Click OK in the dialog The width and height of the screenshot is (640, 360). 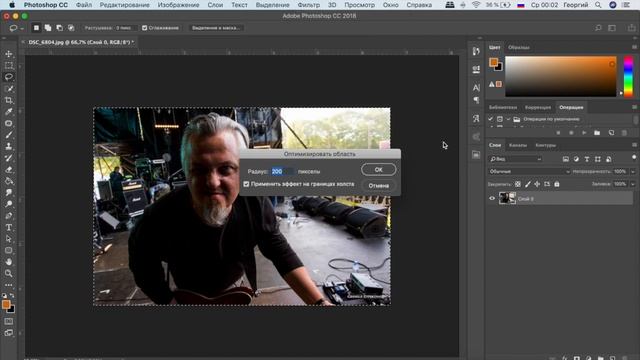pyautogui.click(x=378, y=169)
